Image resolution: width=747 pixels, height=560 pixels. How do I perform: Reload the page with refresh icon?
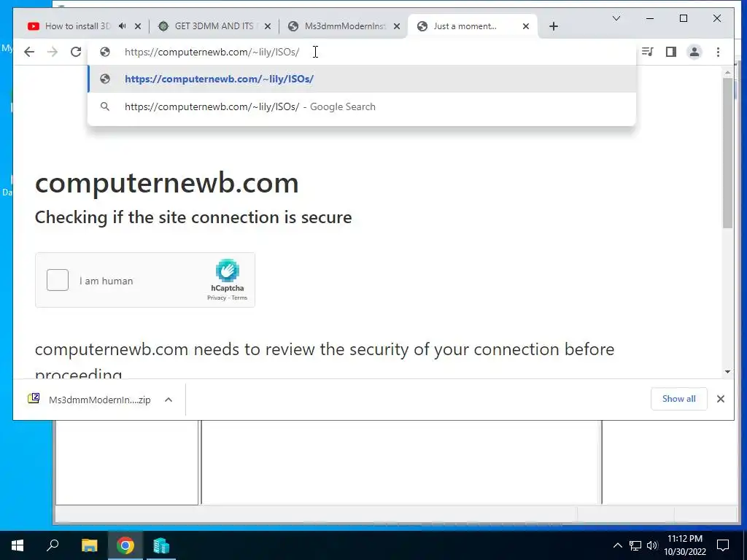click(76, 52)
